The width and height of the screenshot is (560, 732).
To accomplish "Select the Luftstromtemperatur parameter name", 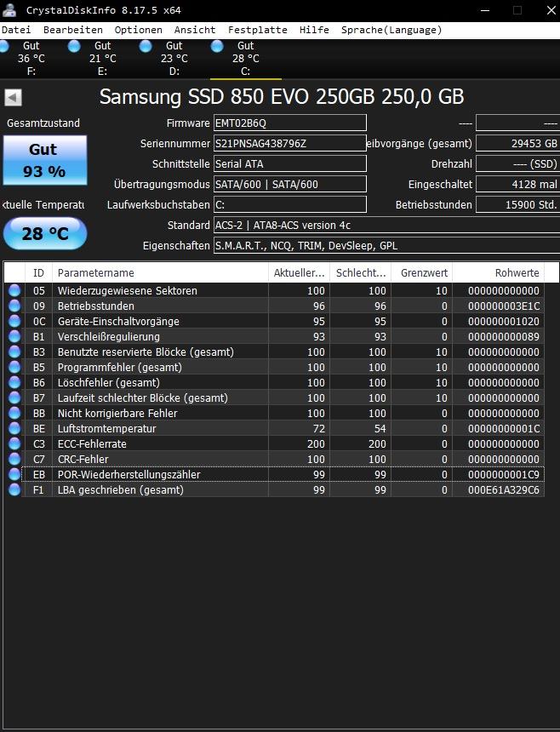I will tap(107, 428).
